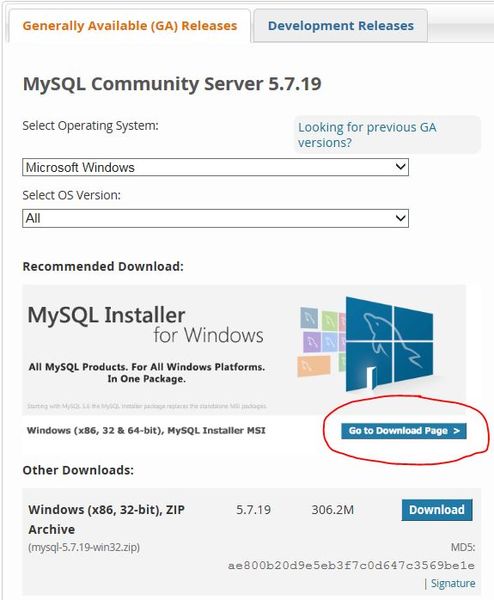Image resolution: width=494 pixels, height=600 pixels.
Task: Click the 5.7.19 version cell
Action: [x=253, y=510]
